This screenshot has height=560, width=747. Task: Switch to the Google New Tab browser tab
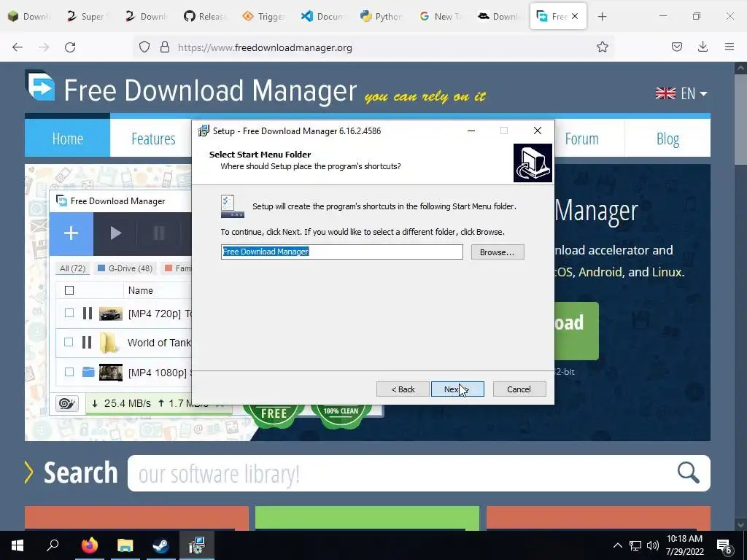tap(440, 17)
